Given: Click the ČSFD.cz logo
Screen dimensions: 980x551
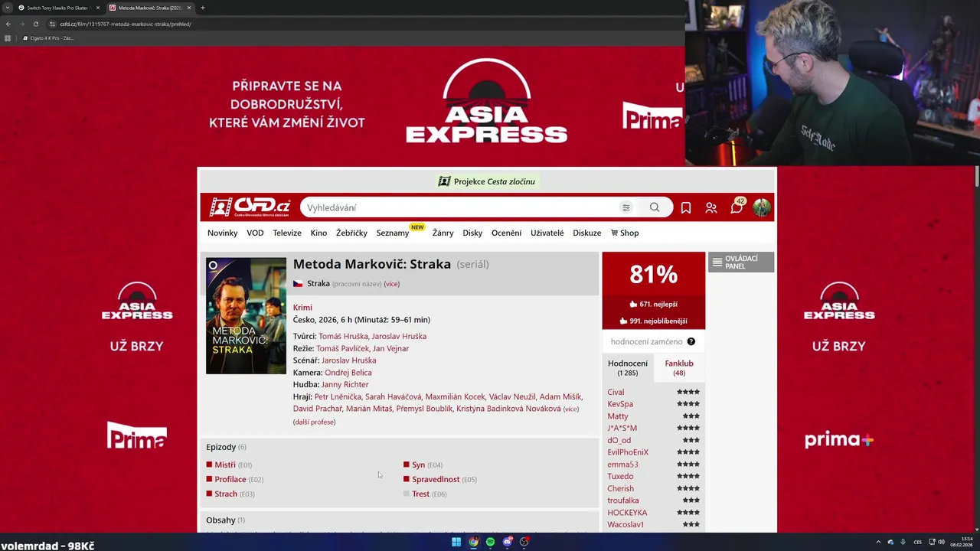Looking at the screenshot, I should [x=250, y=207].
